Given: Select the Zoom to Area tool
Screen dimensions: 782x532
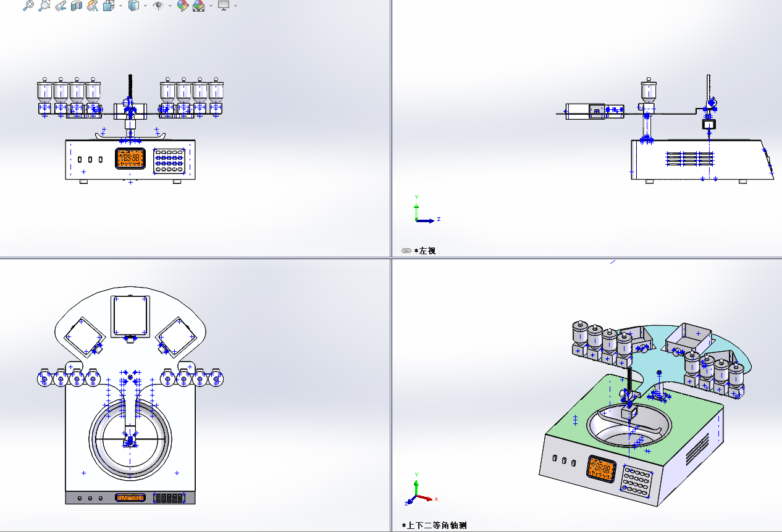Looking at the screenshot, I should coord(44,6).
